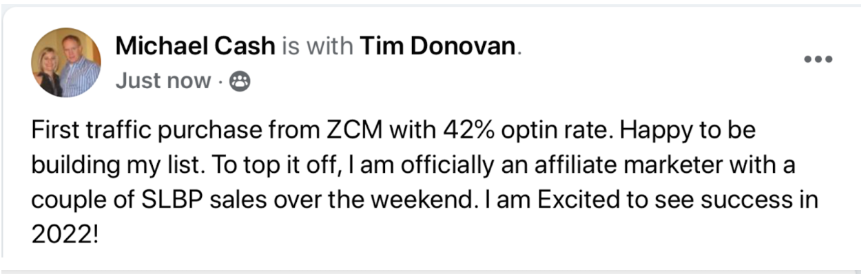Visit Michael Cash's profile name link
Screen dimensions: 868x274
[196, 46]
